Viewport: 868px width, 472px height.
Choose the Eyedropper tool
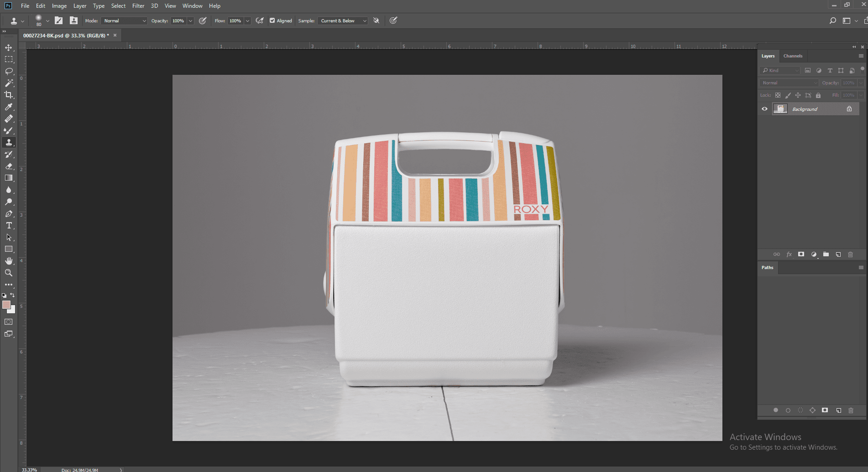coord(9,107)
